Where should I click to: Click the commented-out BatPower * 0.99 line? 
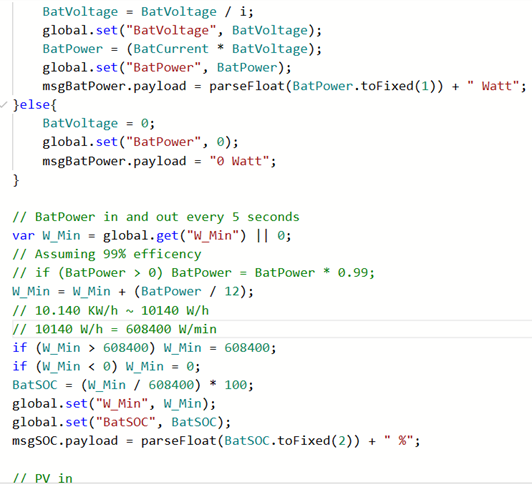[193, 273]
